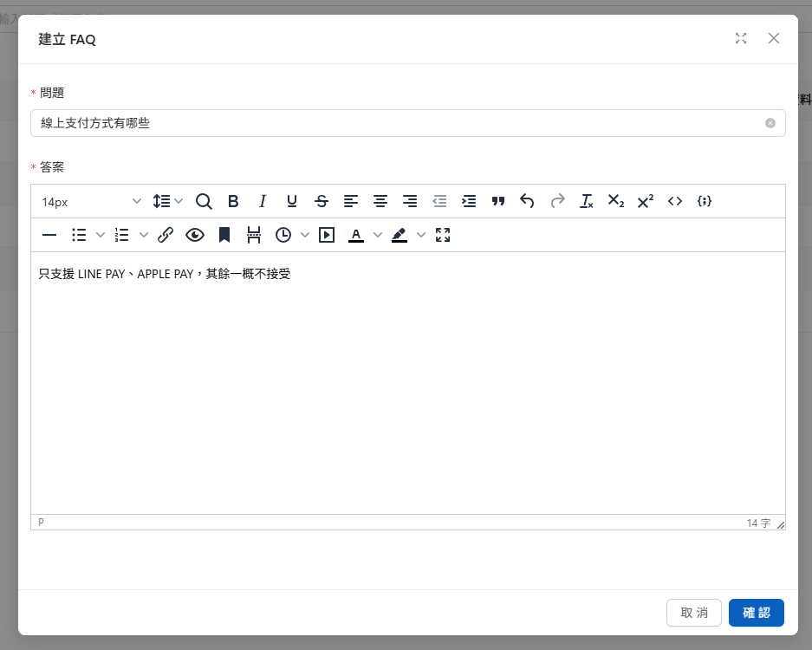Insert a blockquote with the quote icon
This screenshot has height=650, width=812.
pos(498,201)
